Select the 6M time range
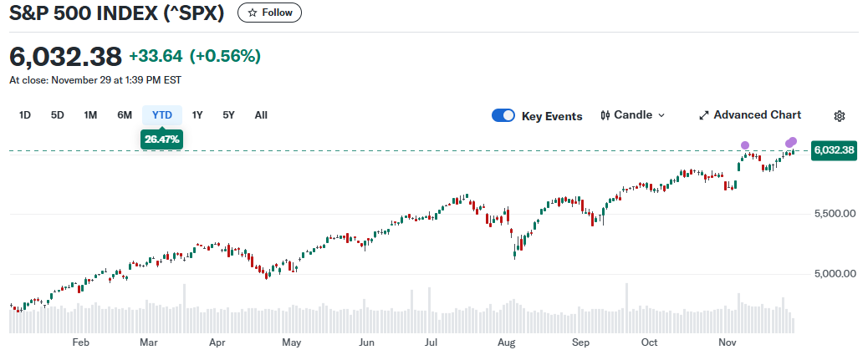Screen dimensions: 868x355 (125, 115)
